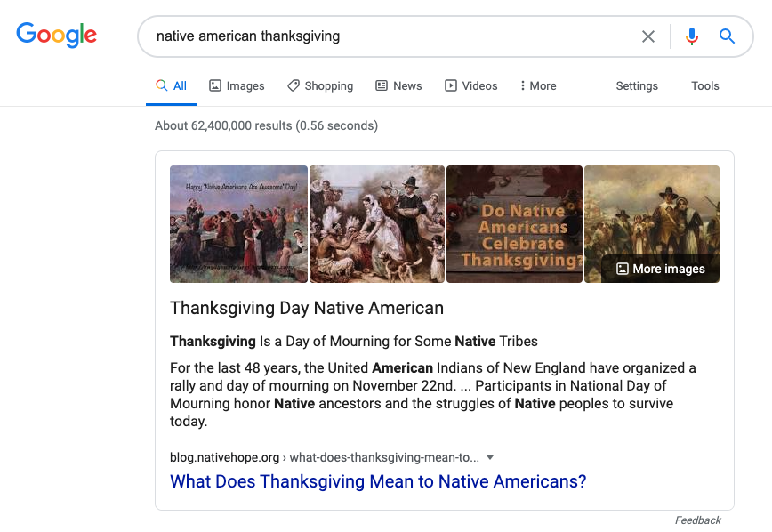Open the Do Native Americans Celebrate thumbnail
This screenshot has height=532, width=772.
point(514,224)
